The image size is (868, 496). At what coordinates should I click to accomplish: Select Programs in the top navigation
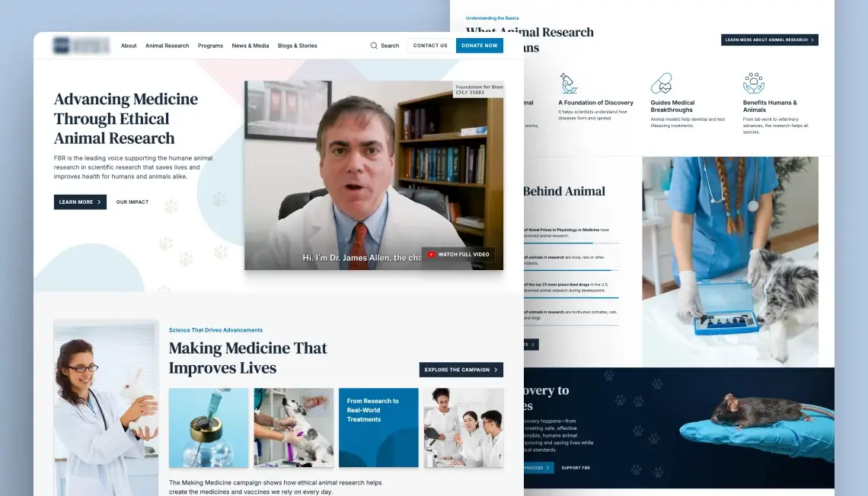[x=210, y=46]
